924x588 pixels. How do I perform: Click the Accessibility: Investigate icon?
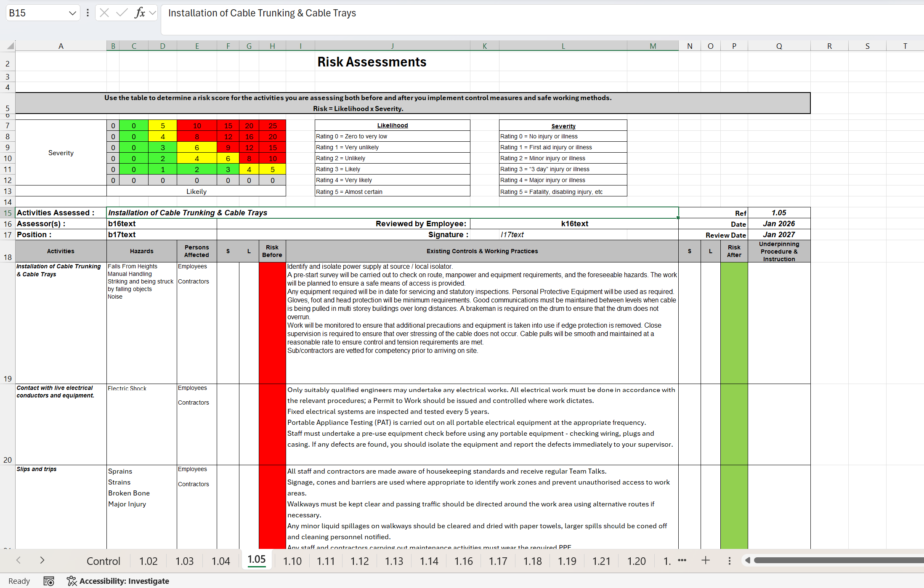pos(72,581)
